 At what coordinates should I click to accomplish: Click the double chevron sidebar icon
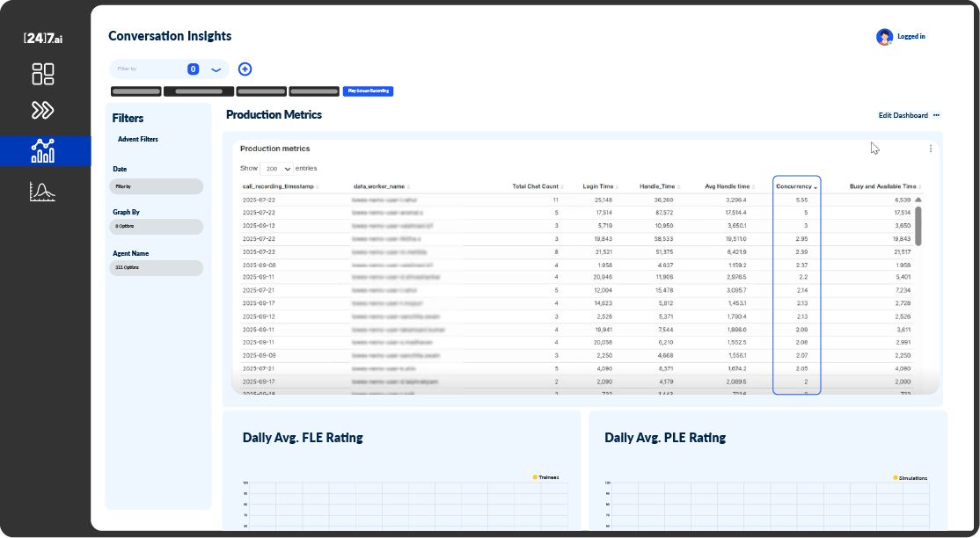[x=43, y=110]
